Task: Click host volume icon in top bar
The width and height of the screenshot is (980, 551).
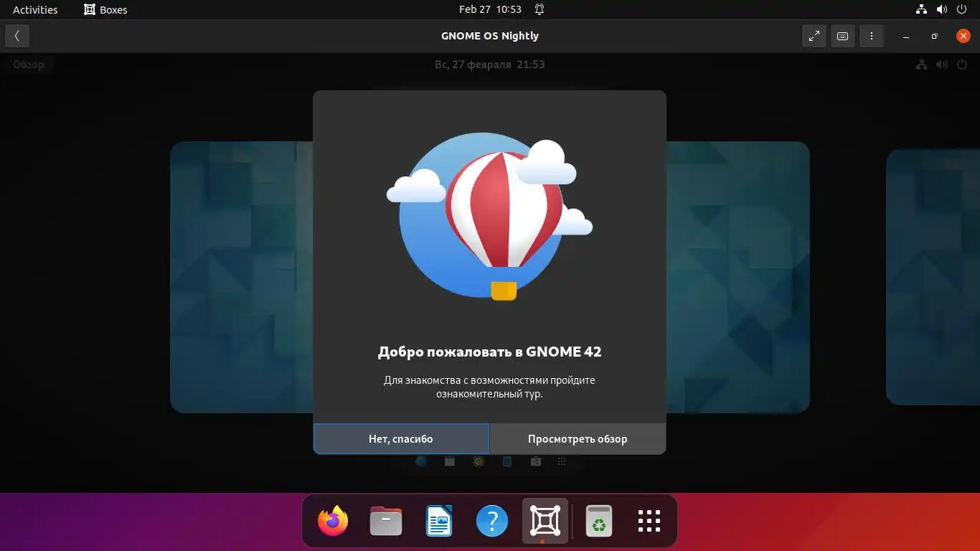Action: pos(942,9)
